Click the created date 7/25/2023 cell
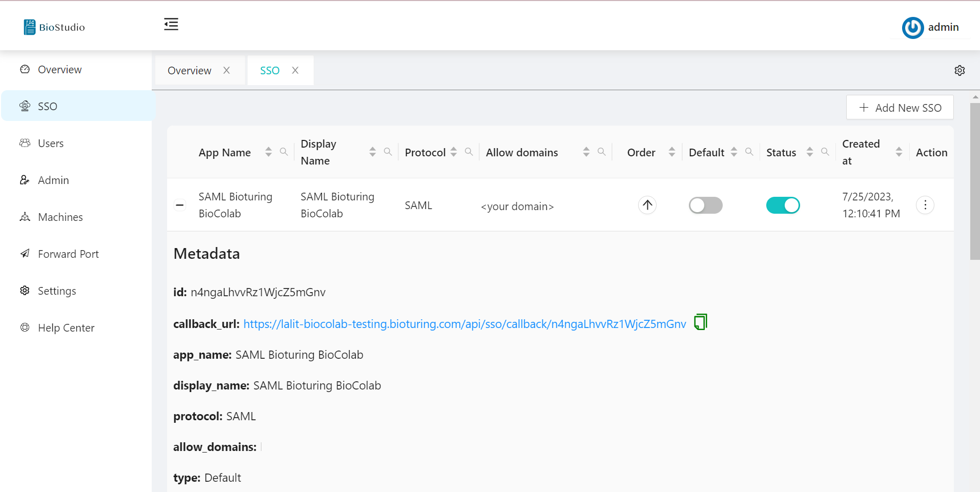The width and height of the screenshot is (980, 492). 871,205
